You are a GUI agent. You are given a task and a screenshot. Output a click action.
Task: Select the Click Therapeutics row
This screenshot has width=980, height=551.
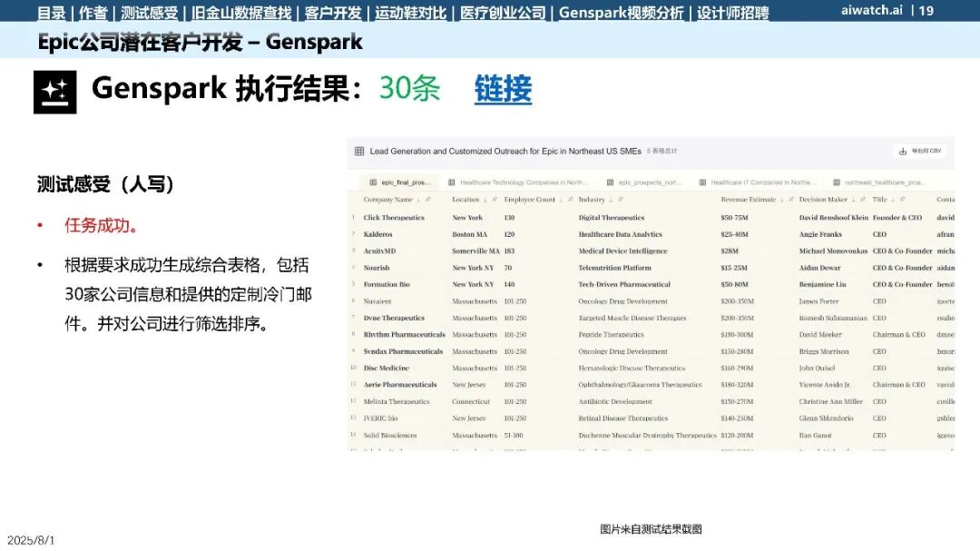point(652,218)
